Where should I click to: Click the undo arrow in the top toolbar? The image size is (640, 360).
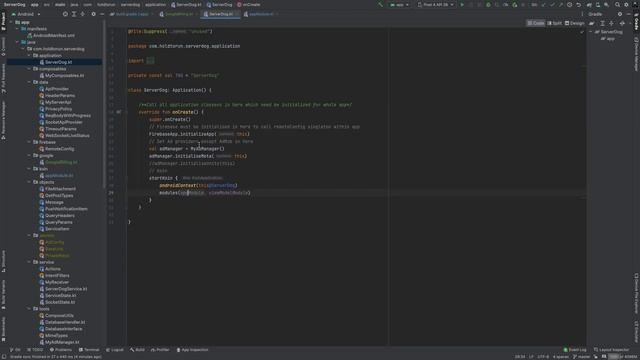578,5
